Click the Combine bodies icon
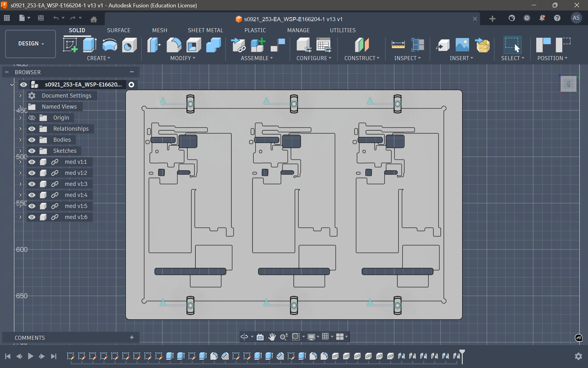This screenshot has width=588, height=368. coord(213,45)
